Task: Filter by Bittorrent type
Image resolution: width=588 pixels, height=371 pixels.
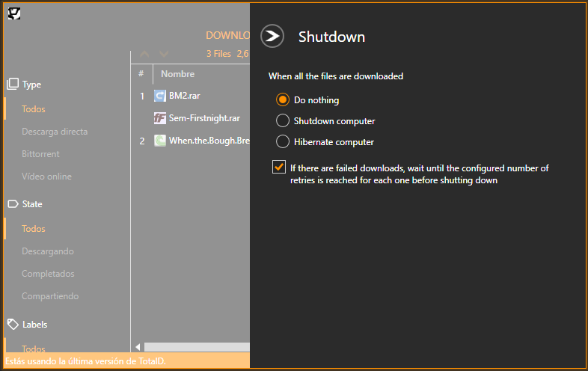Action: point(40,154)
